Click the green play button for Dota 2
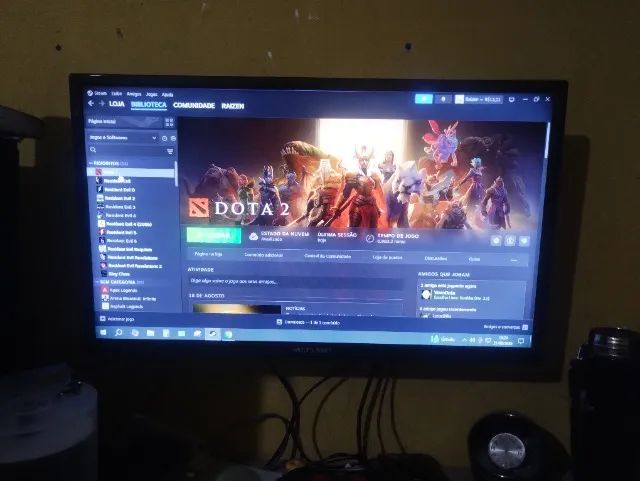640x481 pixels. (213, 236)
